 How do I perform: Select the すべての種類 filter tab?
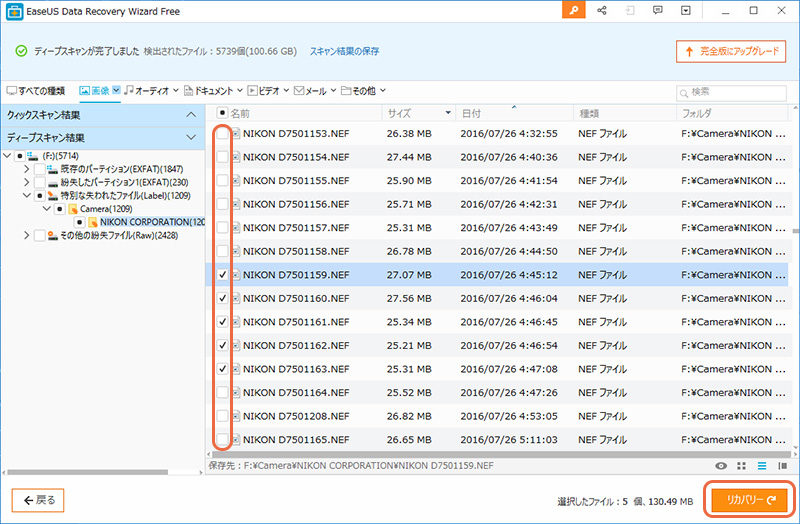click(36, 91)
